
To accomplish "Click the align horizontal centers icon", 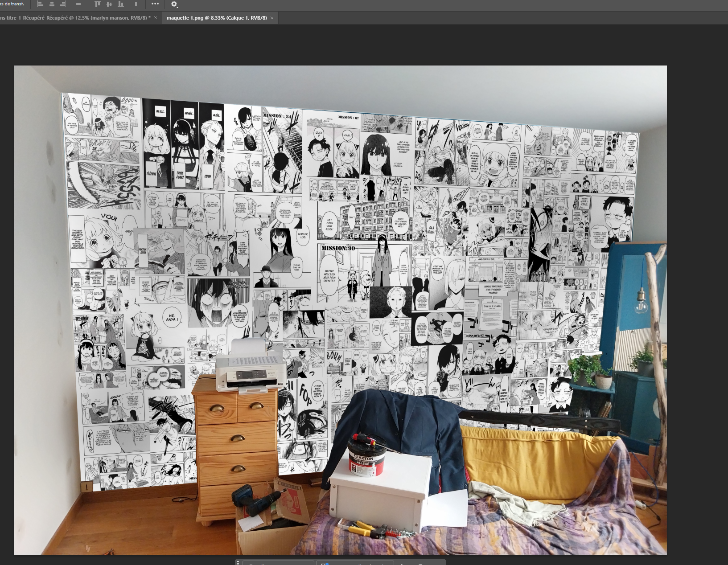I will [x=52, y=4].
